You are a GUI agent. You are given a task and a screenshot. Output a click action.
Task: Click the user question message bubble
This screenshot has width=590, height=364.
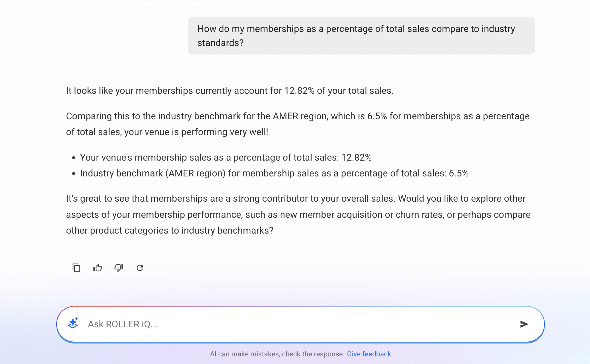tap(361, 36)
